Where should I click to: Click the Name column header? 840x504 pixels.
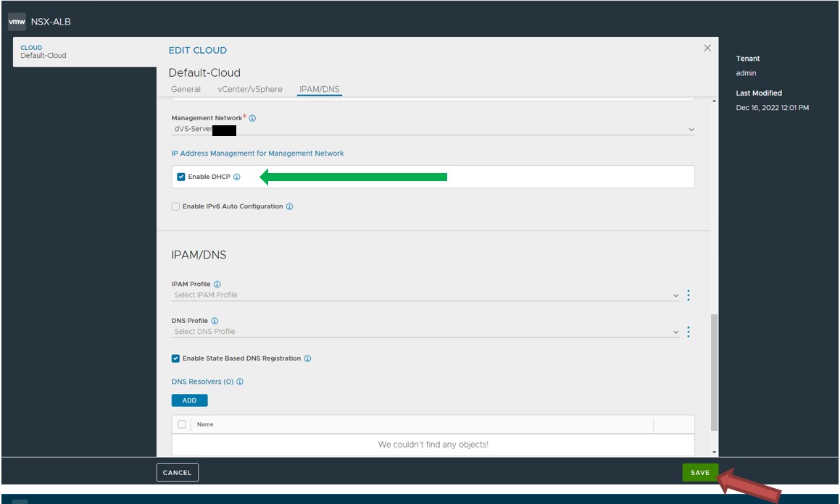tap(205, 424)
